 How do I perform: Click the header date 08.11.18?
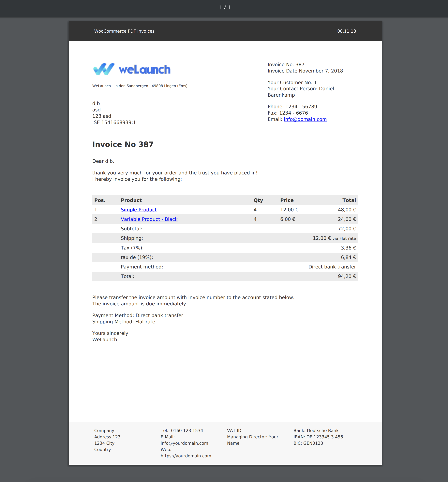pyautogui.click(x=347, y=31)
